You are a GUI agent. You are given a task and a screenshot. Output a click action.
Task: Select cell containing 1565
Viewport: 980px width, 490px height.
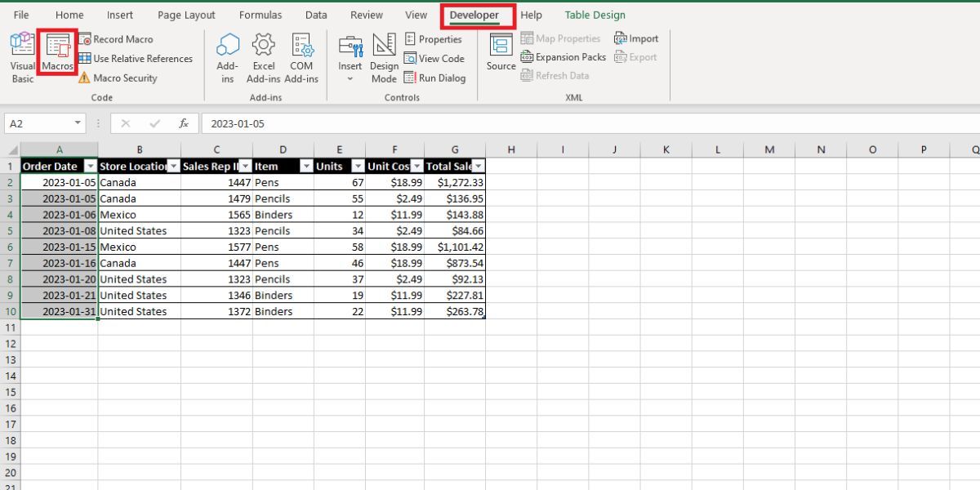coord(216,215)
